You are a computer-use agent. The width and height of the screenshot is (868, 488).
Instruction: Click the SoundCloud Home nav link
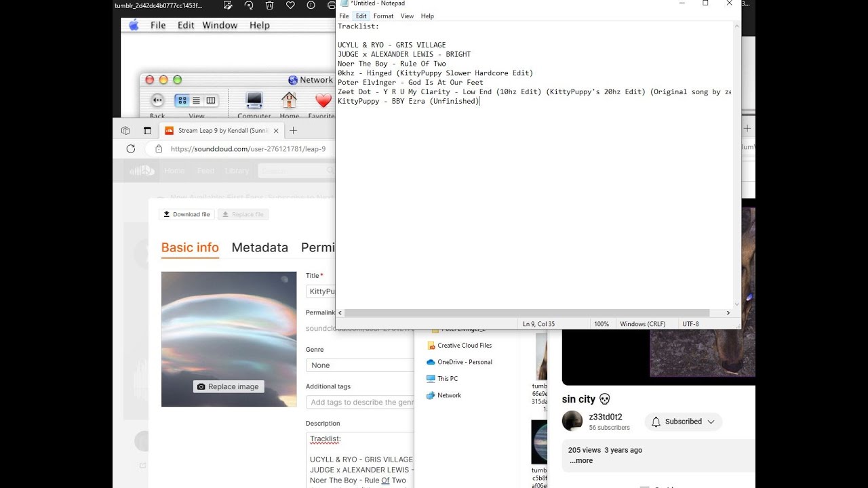[174, 171]
